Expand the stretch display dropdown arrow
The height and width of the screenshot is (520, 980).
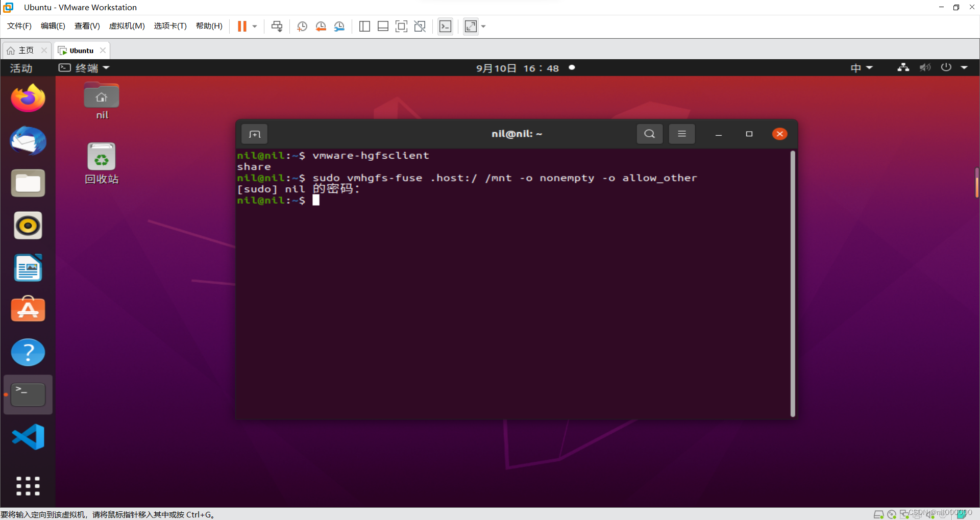tap(483, 26)
